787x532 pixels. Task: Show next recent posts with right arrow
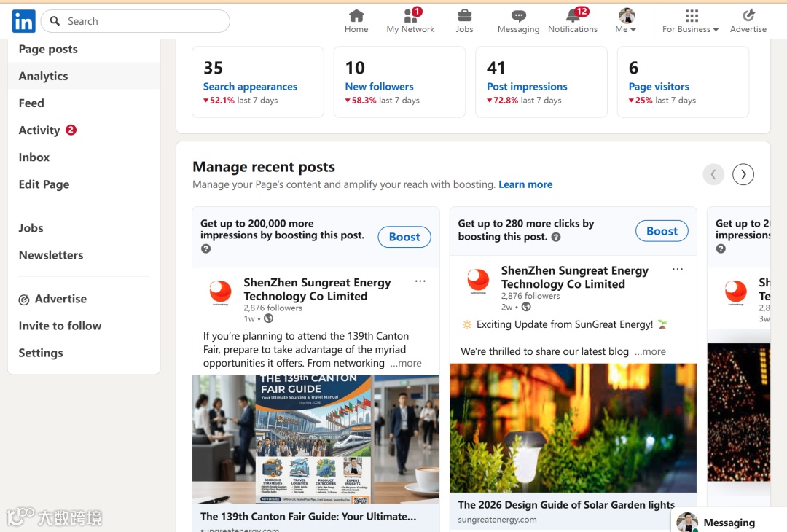pyautogui.click(x=743, y=175)
